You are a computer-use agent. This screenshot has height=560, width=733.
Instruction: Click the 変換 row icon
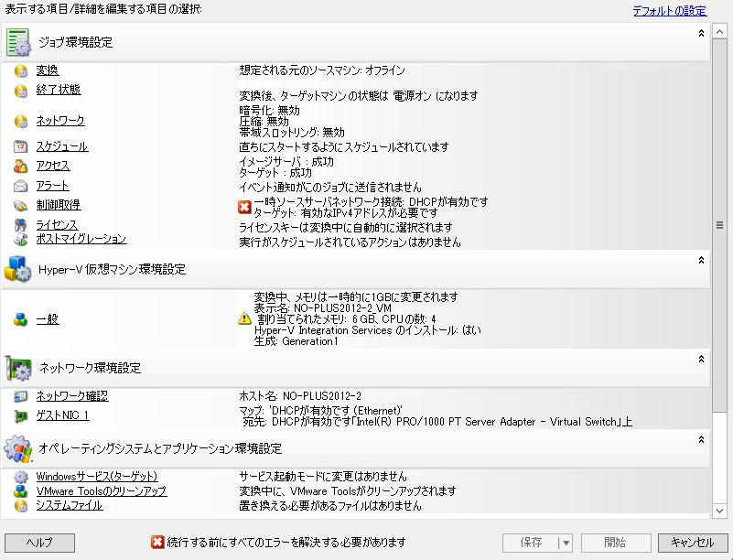click(x=20, y=71)
